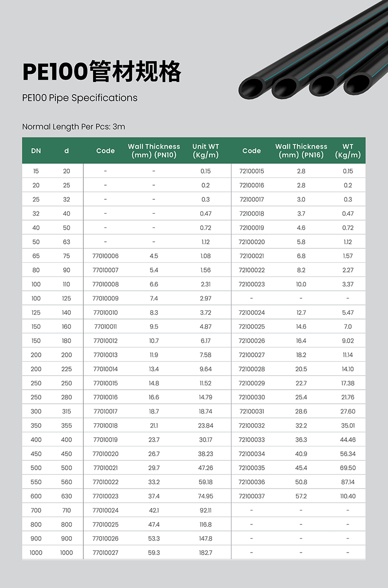Select the PE100 Pipe Specifications subtitle

tap(80, 98)
